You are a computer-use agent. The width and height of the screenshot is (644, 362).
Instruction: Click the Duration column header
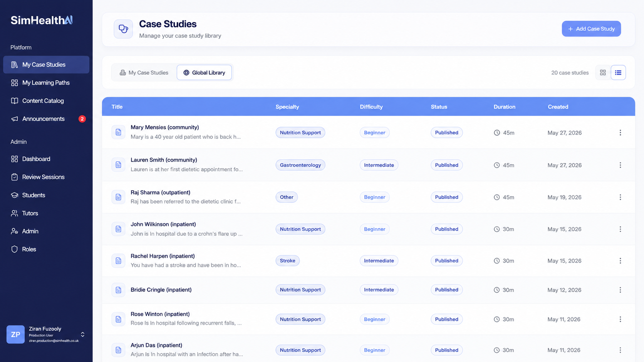505,107
